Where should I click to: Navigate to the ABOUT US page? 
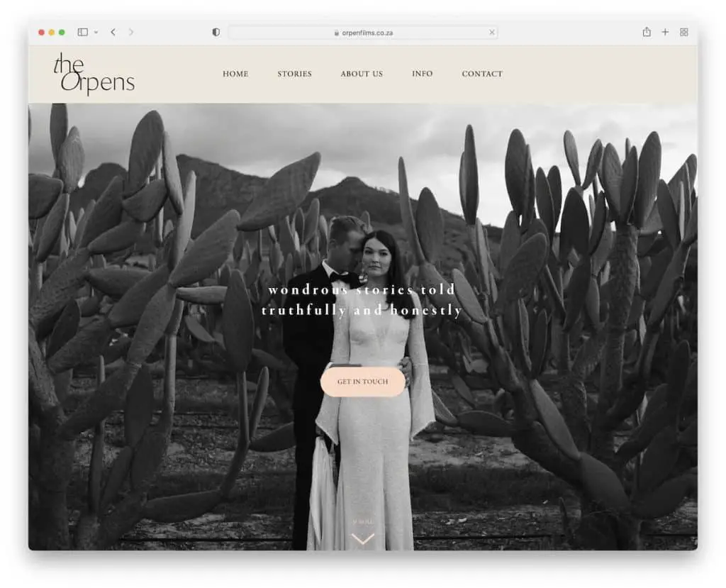pos(362,74)
